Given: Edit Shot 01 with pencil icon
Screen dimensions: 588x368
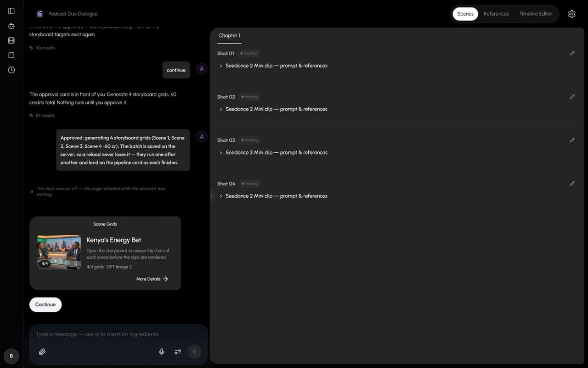Looking at the screenshot, I should (572, 53).
